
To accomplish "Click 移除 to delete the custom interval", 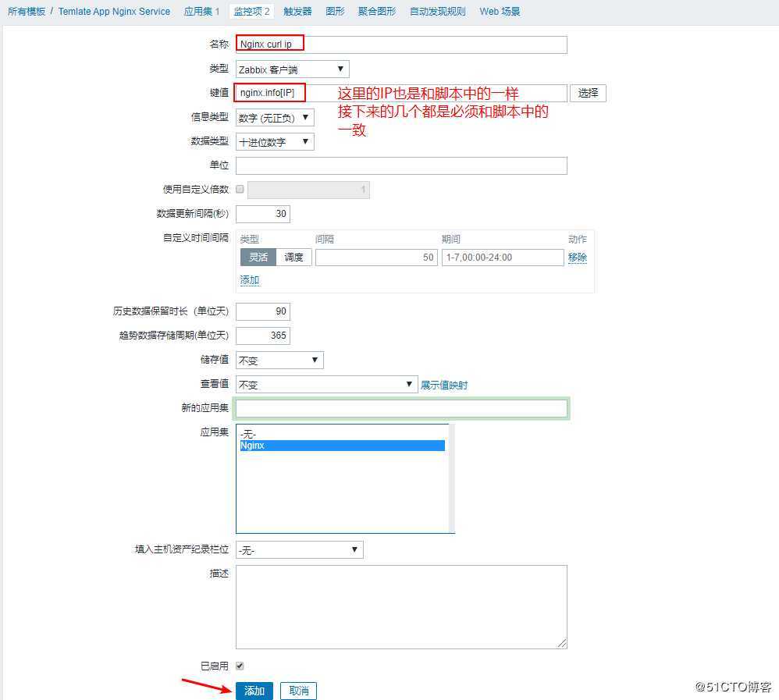I will coord(577,257).
